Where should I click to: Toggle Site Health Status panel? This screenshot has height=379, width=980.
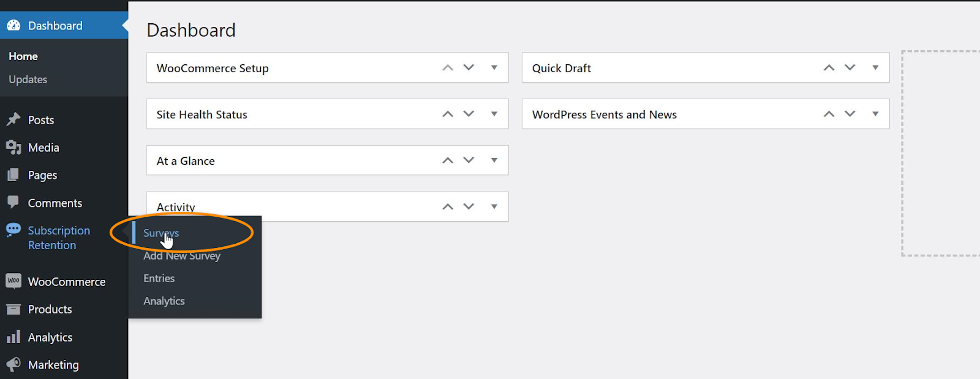tap(494, 114)
